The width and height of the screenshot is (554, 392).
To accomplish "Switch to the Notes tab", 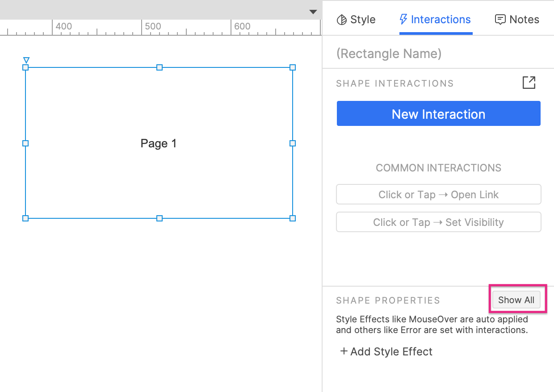I will point(517,19).
